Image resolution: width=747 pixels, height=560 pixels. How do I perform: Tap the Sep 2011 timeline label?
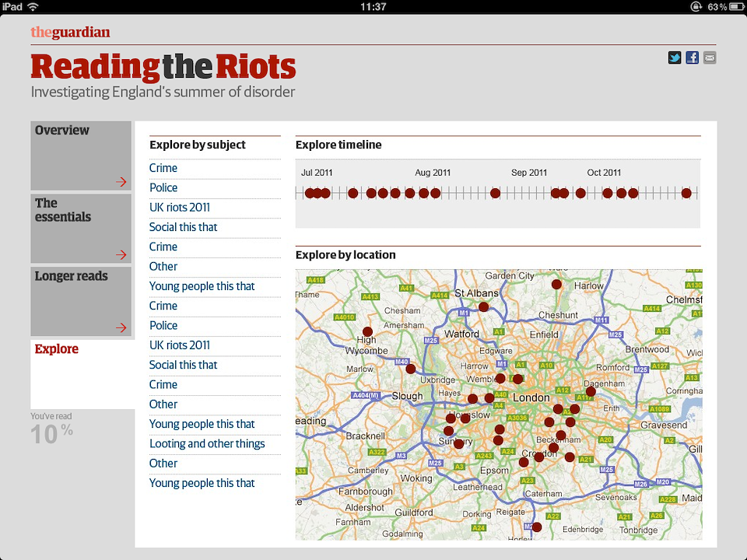529,173
